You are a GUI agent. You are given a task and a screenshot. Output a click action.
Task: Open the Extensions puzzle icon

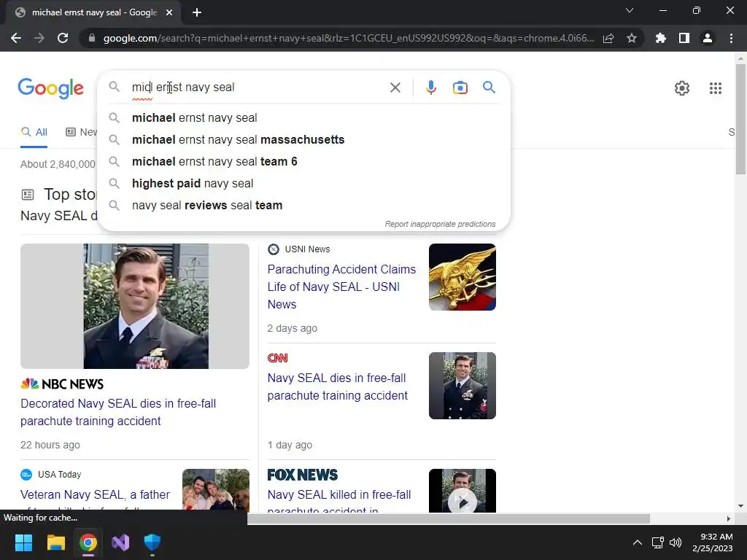(660, 38)
